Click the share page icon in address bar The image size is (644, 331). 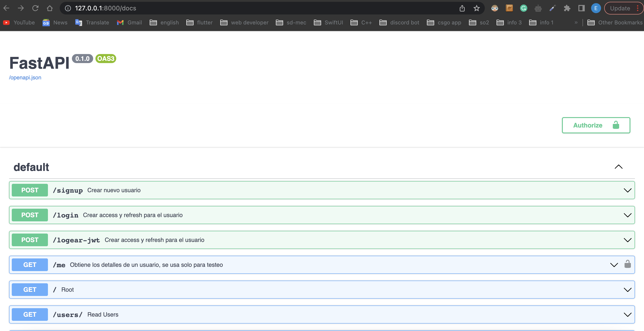462,8
